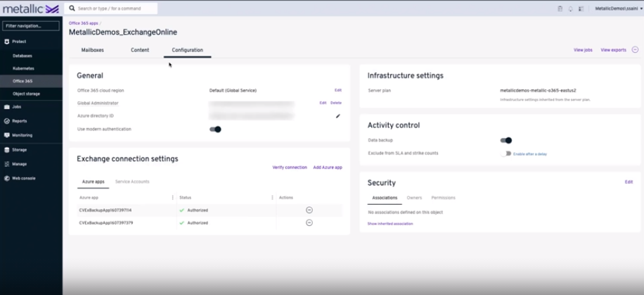This screenshot has height=295, width=644.
Task: Open the Jobs navigation item
Action: click(x=16, y=106)
